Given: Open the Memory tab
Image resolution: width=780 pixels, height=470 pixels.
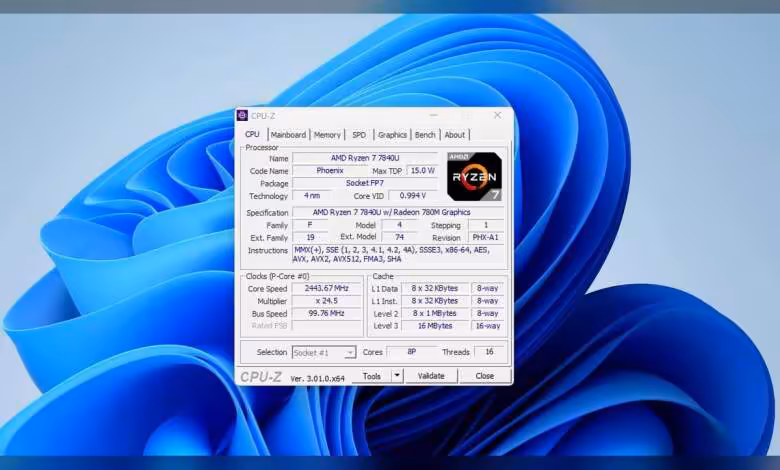Looking at the screenshot, I should [327, 135].
